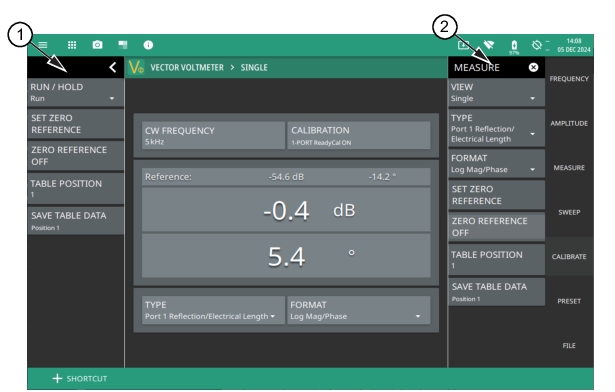This screenshot has width=615, height=392.
Task: Take a screenshot with the camera icon
Action: (x=97, y=45)
